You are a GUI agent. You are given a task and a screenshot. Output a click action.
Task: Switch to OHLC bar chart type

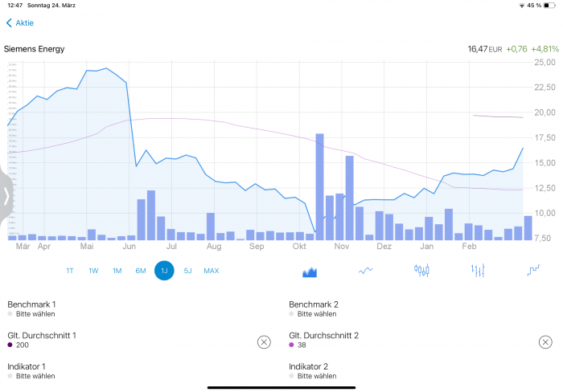tap(478, 271)
